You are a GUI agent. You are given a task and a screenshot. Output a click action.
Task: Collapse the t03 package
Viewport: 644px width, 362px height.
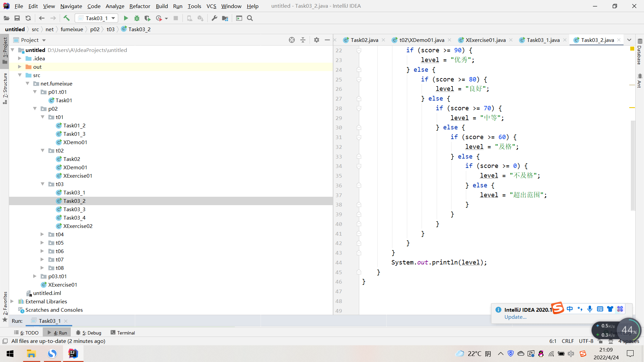coord(43,184)
